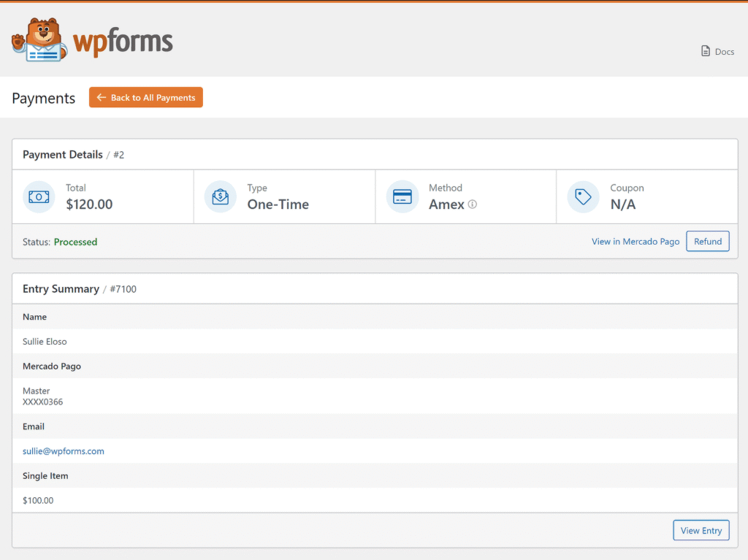Click the Coupon tag icon

click(x=583, y=196)
